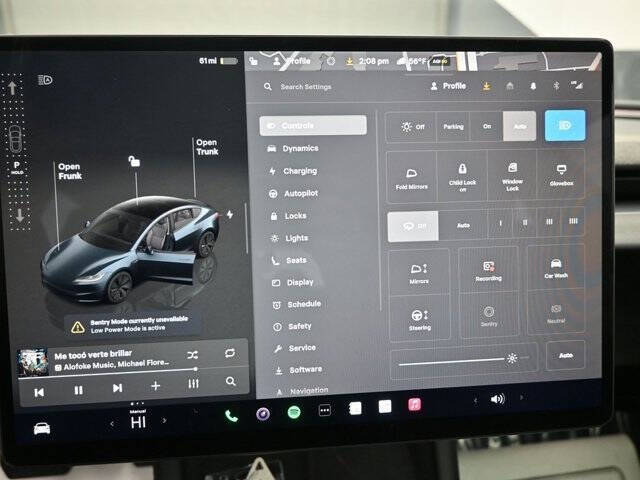Viewport: 640px width, 480px height.
Task: Set exterior lights to On
Action: (487, 127)
